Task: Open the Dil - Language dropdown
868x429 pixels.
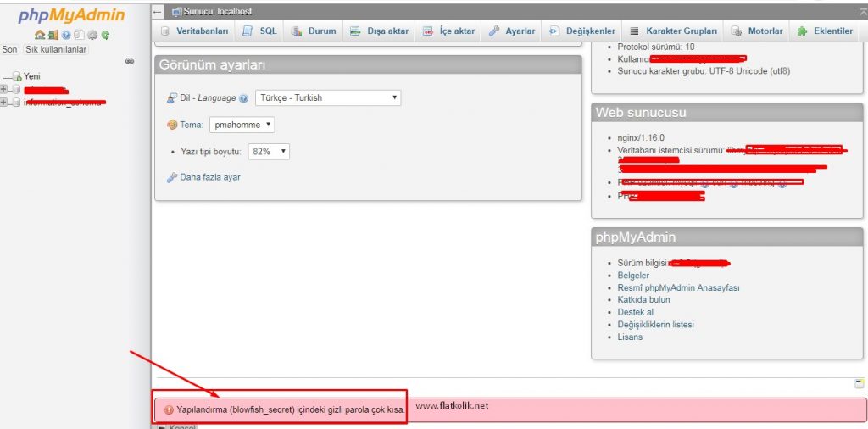Action: coord(328,98)
